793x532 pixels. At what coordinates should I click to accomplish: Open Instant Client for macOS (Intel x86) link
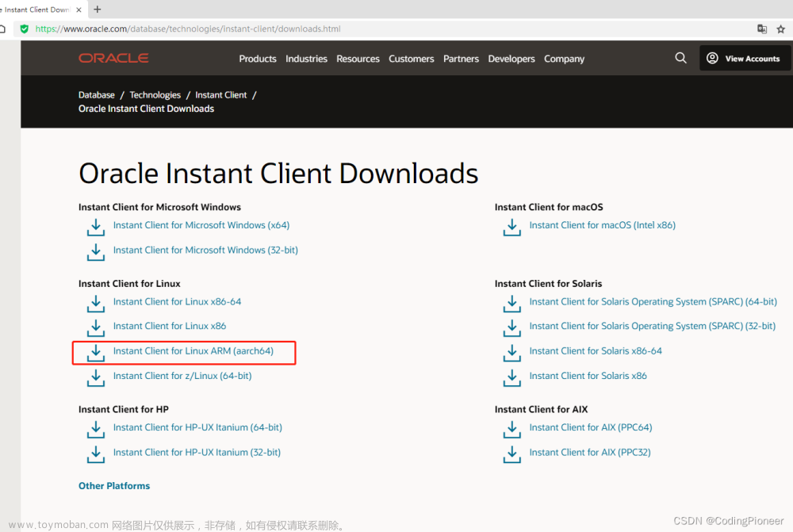click(603, 225)
